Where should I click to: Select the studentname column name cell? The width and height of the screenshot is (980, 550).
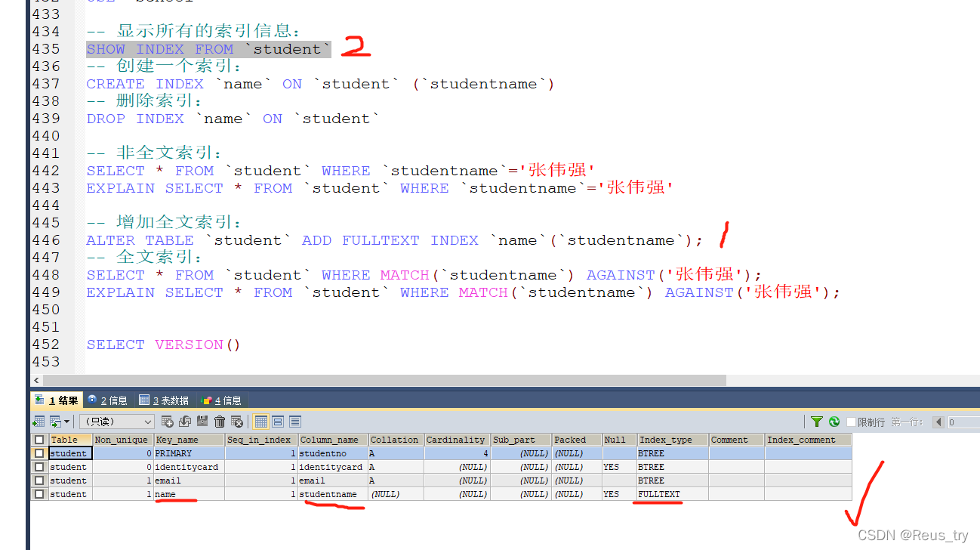pyautogui.click(x=333, y=494)
